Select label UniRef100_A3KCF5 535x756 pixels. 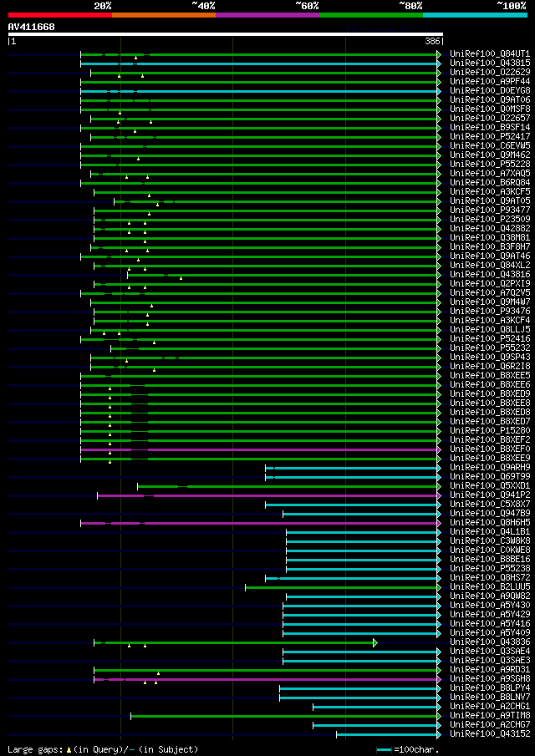490,192
